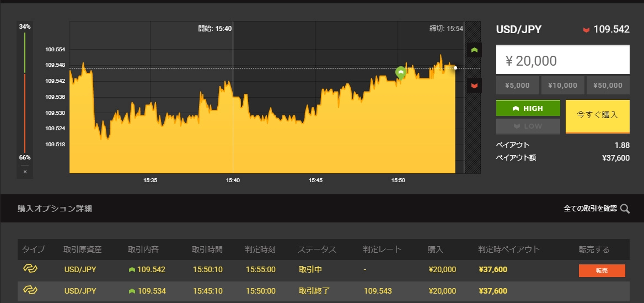The height and width of the screenshot is (303, 644).
Task: Close the trader sentiment bar with the x
Action: coord(25,172)
